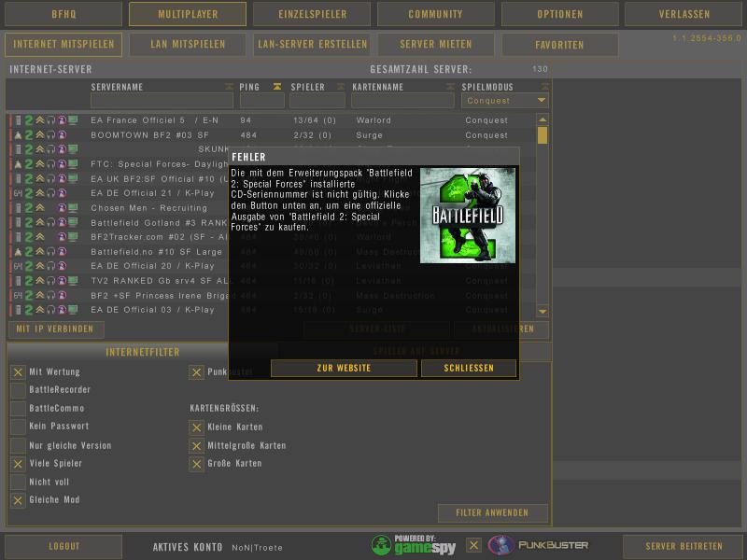Click the server list scrollbar thumb
Screen dimensions: 747x560
pyautogui.click(x=543, y=134)
